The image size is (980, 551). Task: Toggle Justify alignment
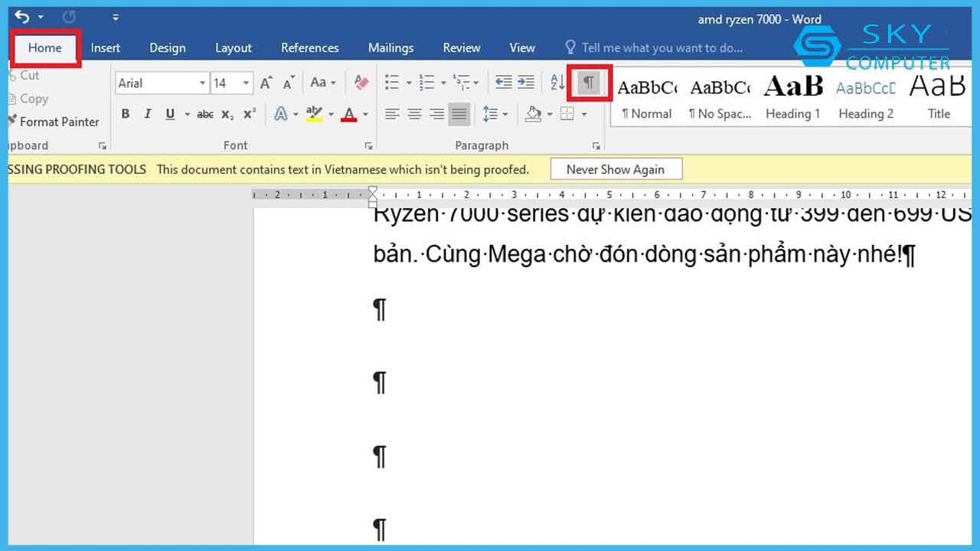click(459, 114)
